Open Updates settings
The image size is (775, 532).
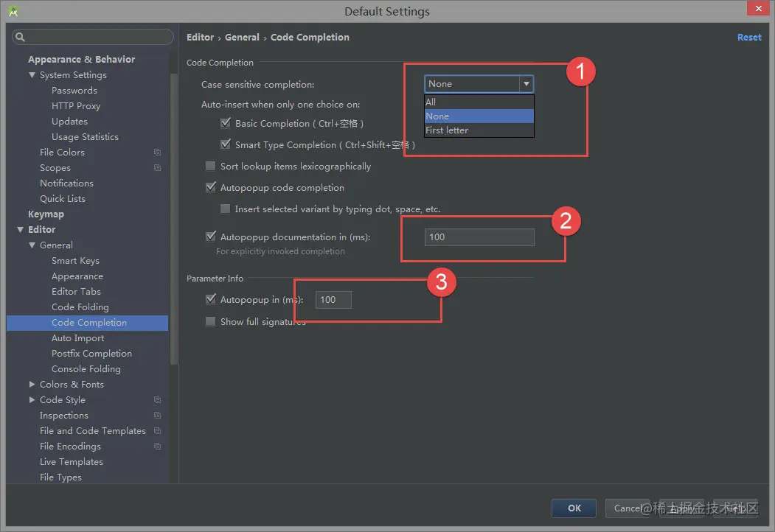coord(69,122)
